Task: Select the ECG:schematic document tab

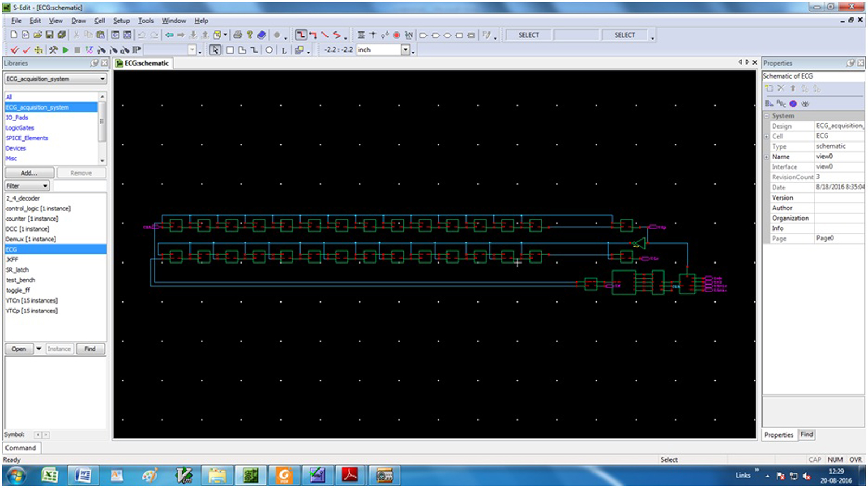Action: pyautogui.click(x=143, y=63)
